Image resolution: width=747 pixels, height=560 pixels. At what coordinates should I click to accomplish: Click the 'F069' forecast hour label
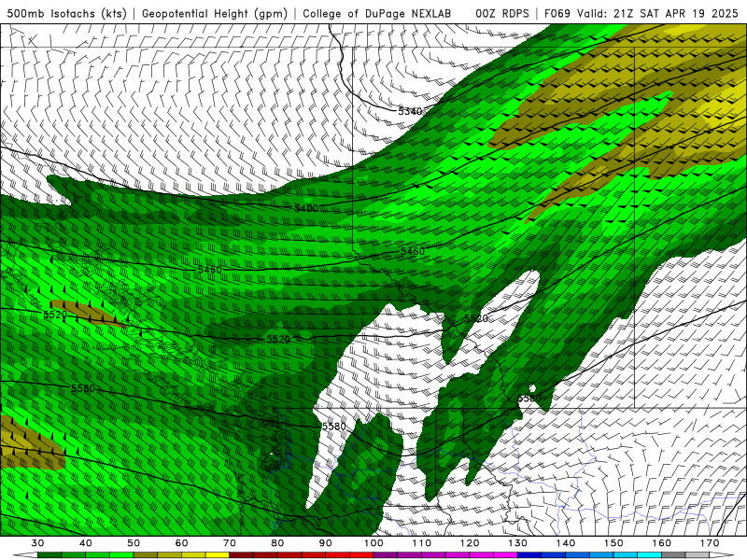(x=557, y=13)
